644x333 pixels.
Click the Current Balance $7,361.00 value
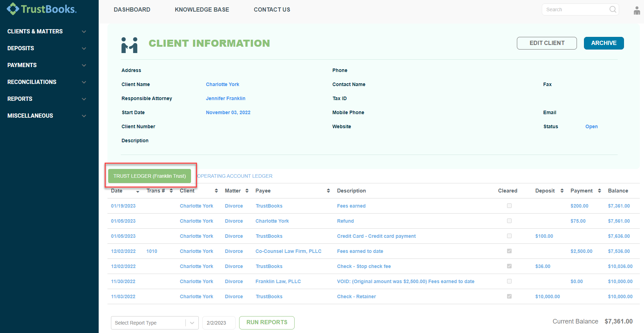619,321
